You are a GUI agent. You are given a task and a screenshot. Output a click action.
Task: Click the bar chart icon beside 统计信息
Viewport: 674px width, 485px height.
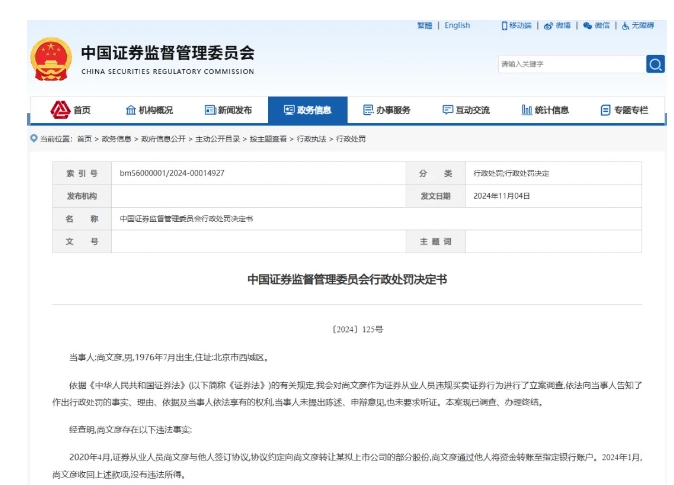point(527,110)
